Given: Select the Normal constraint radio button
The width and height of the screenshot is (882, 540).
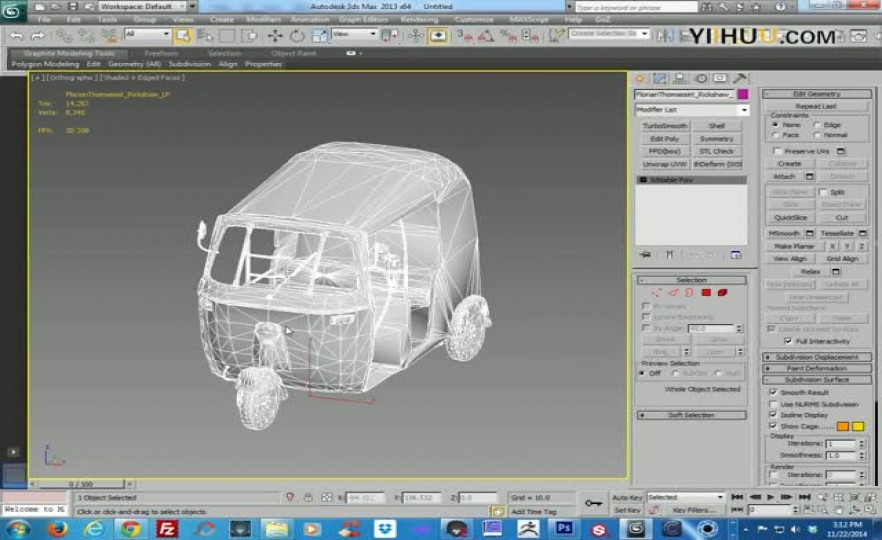Looking at the screenshot, I should tap(817, 135).
